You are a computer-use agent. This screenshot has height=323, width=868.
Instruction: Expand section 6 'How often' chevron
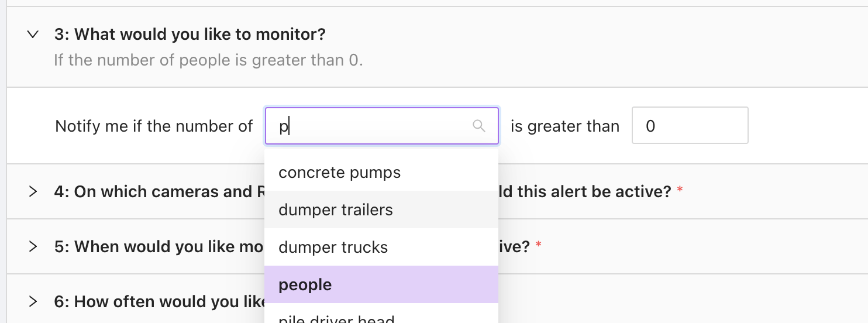(x=33, y=301)
